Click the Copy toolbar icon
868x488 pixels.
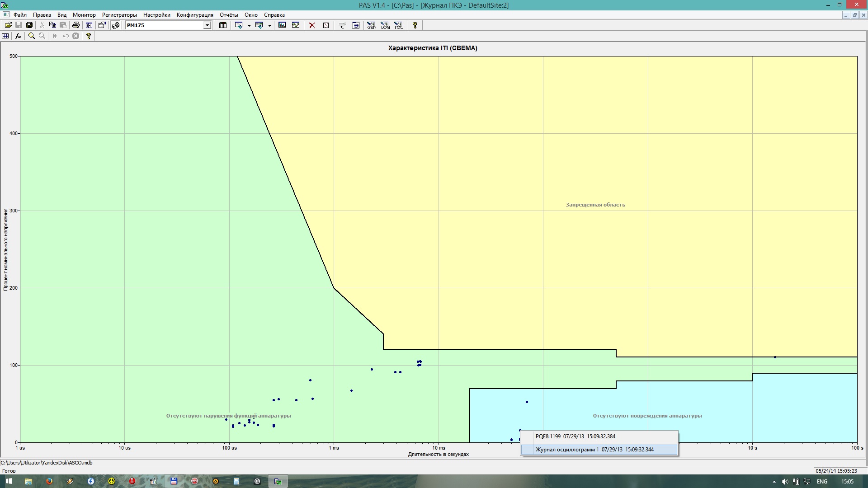(x=52, y=25)
